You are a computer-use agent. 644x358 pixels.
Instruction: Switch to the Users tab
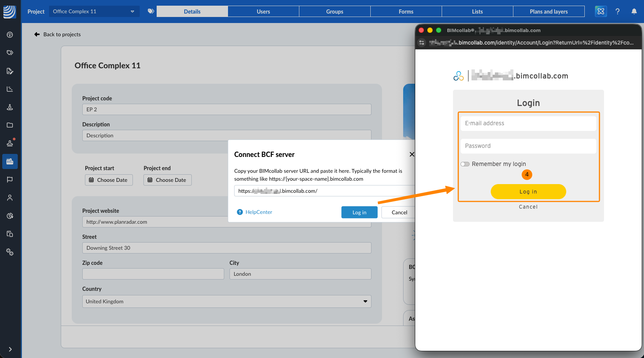(x=263, y=11)
